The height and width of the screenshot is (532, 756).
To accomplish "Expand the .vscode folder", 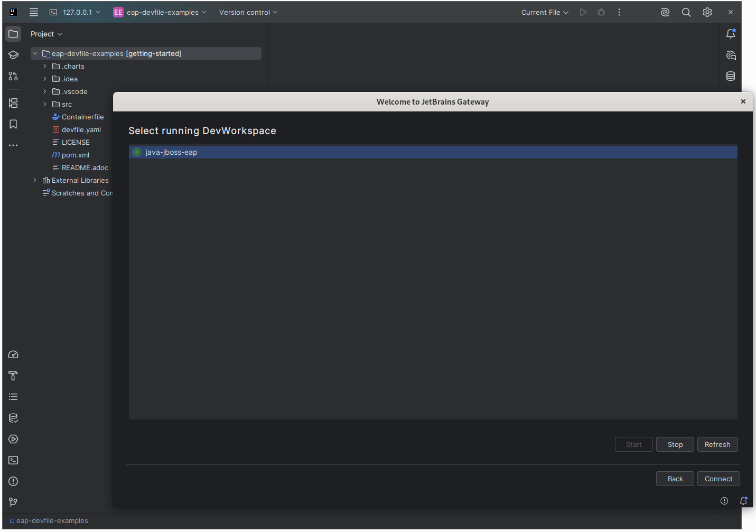I will (45, 91).
